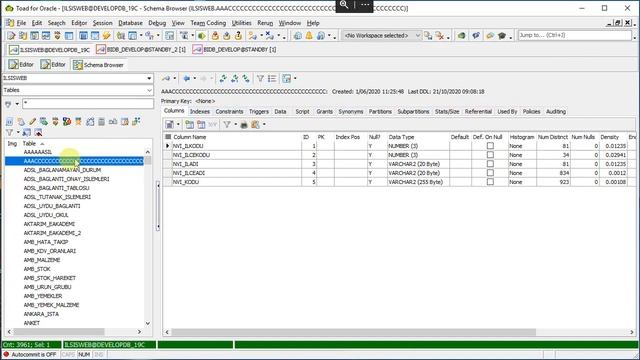The image size is (640, 360).
Task: Switch to BIDB_DEVELOP@STANDBY [1] connection
Action: (234, 50)
